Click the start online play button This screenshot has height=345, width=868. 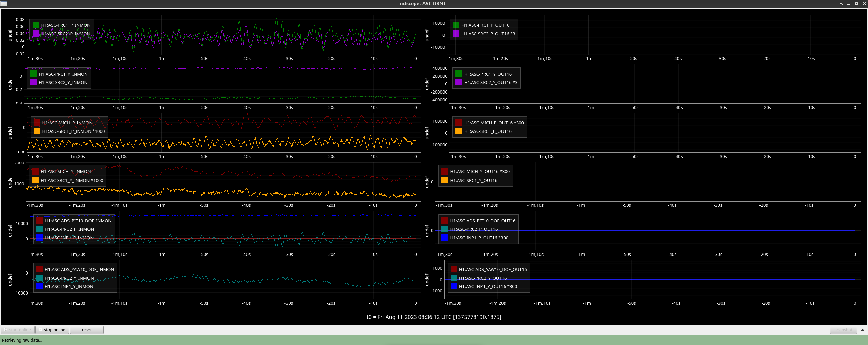click(18, 330)
